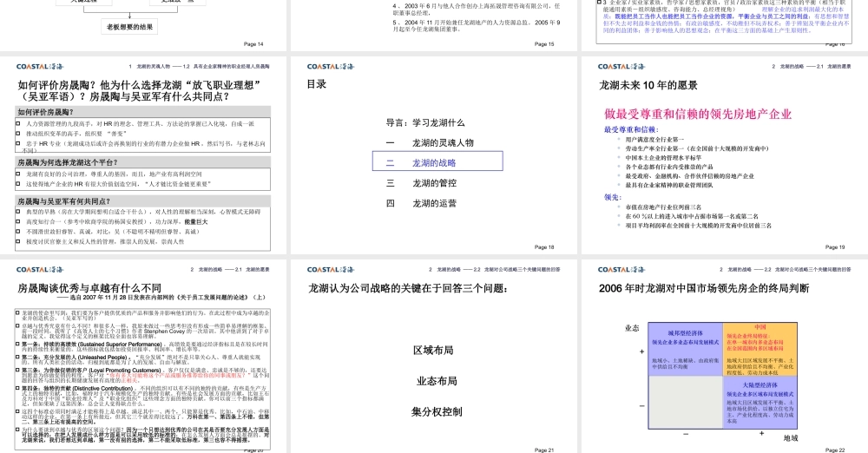Image resolution: width=868 pixels, height=453 pixels.
Task: Click the highlighted 二 龙湖的战略 entry
Action: pyautogui.click(x=437, y=161)
